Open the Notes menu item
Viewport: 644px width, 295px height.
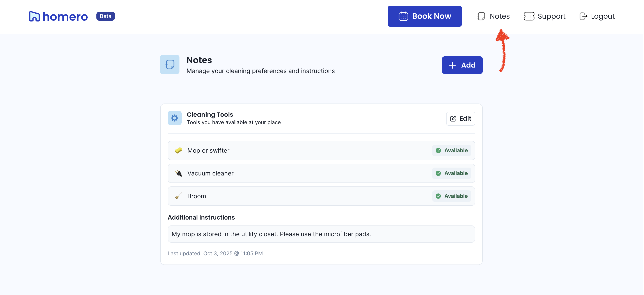click(499, 16)
